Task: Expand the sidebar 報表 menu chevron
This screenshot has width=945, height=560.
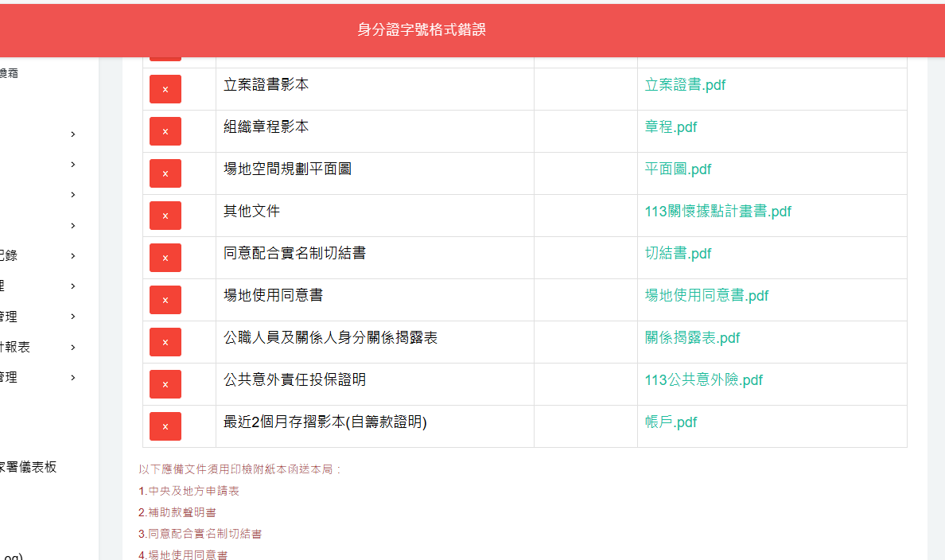Action: point(72,348)
